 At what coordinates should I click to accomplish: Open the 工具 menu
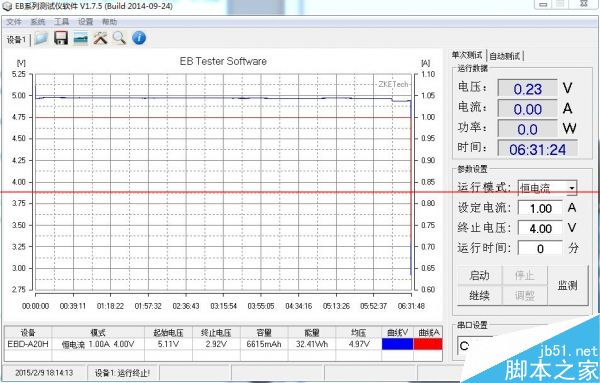click(62, 22)
